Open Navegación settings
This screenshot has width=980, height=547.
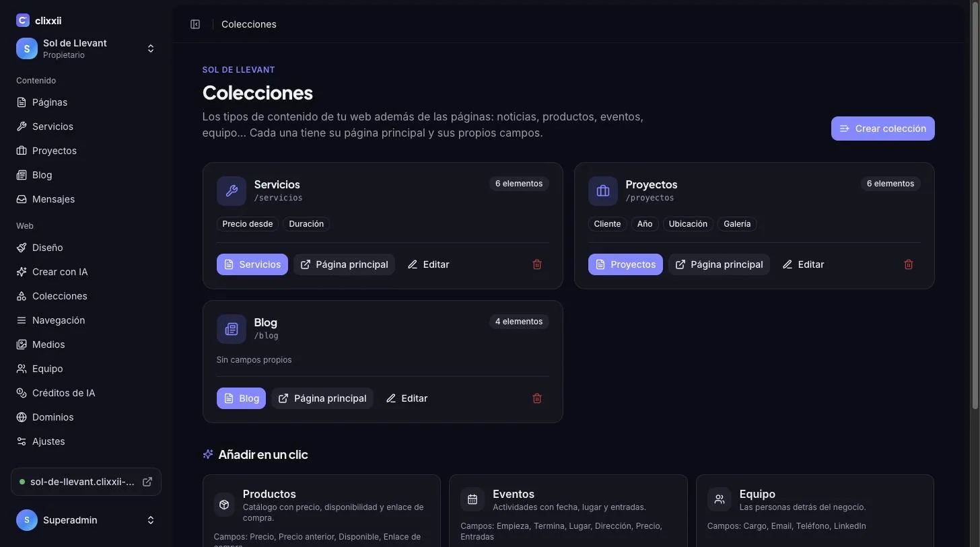[86, 320]
